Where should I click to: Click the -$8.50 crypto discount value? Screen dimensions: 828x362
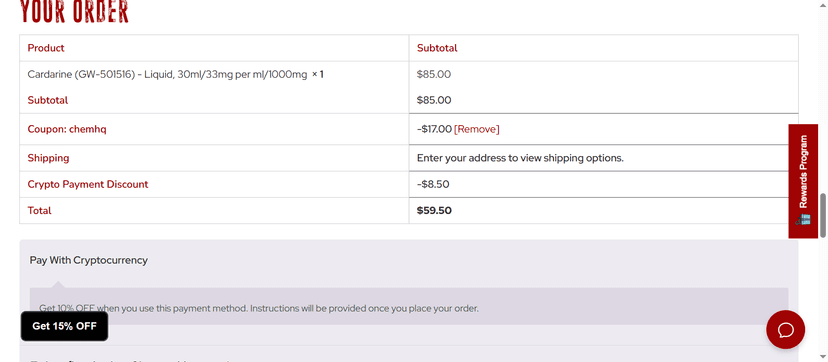point(433,184)
